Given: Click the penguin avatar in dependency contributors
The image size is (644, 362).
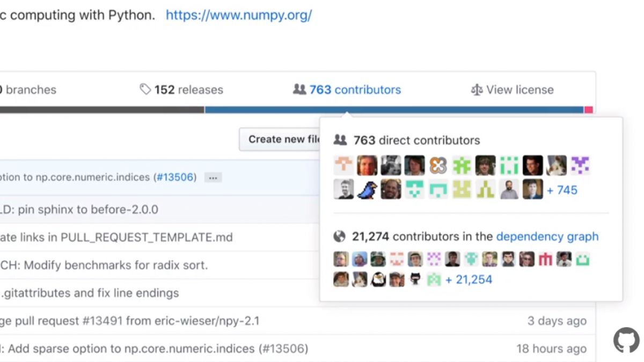Looking at the screenshot, I should tap(378, 279).
